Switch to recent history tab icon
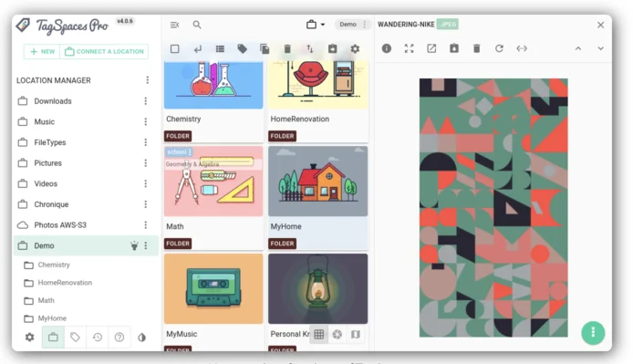This screenshot has height=364, width=633. [x=98, y=337]
